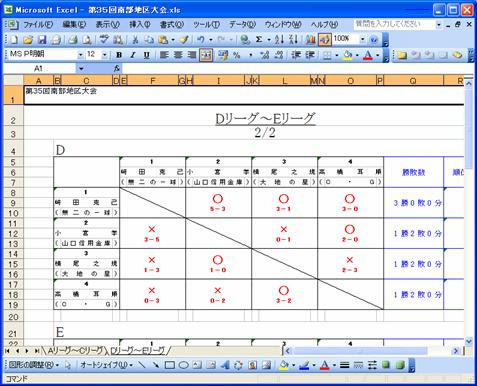Image resolution: width=477 pixels, height=386 pixels.
Task: Select the Format Painter brush
Action: (184, 40)
